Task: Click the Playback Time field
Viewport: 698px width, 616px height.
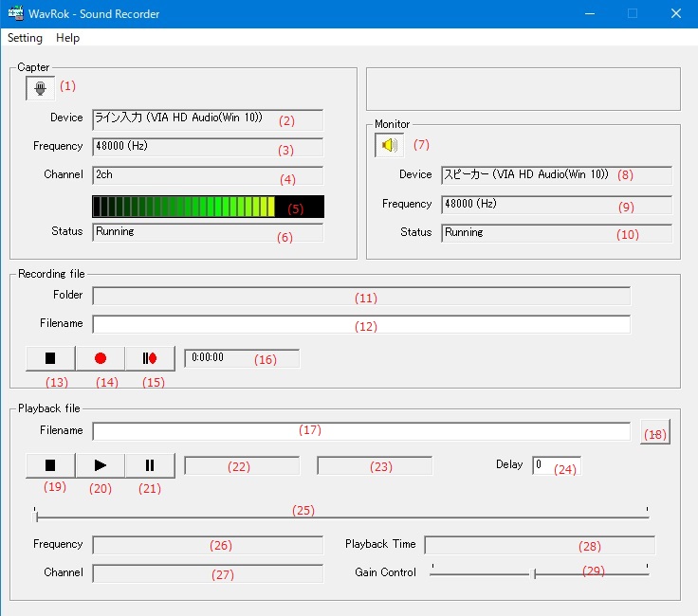Action: pos(540,545)
